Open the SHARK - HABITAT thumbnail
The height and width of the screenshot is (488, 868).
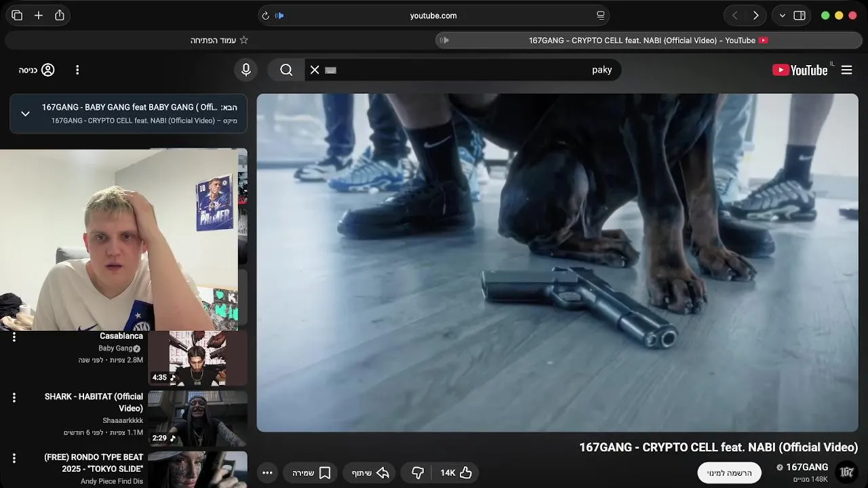[197, 418]
